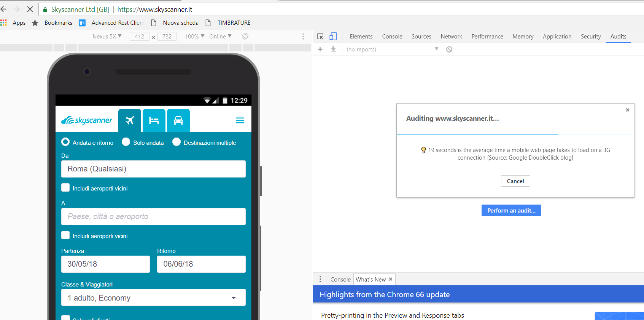644x320 pixels.
Task: Click the clear audit reports icon
Action: 449,50
